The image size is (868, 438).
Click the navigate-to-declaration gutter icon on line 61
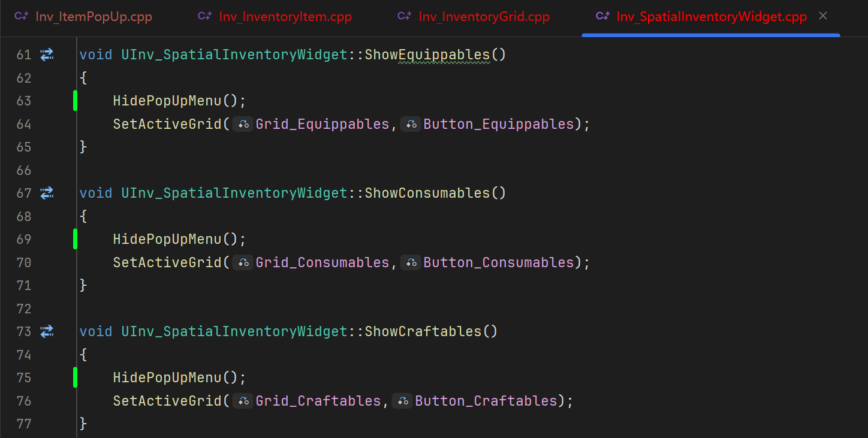(x=47, y=55)
